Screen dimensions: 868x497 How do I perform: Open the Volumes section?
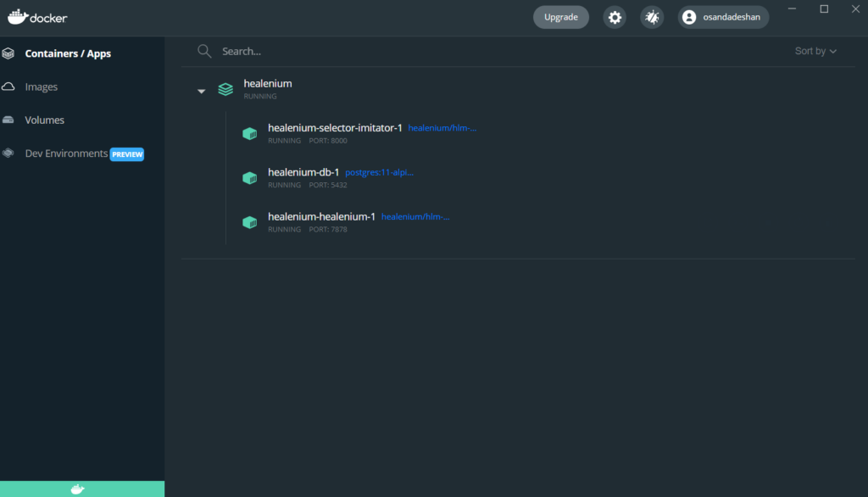point(44,120)
